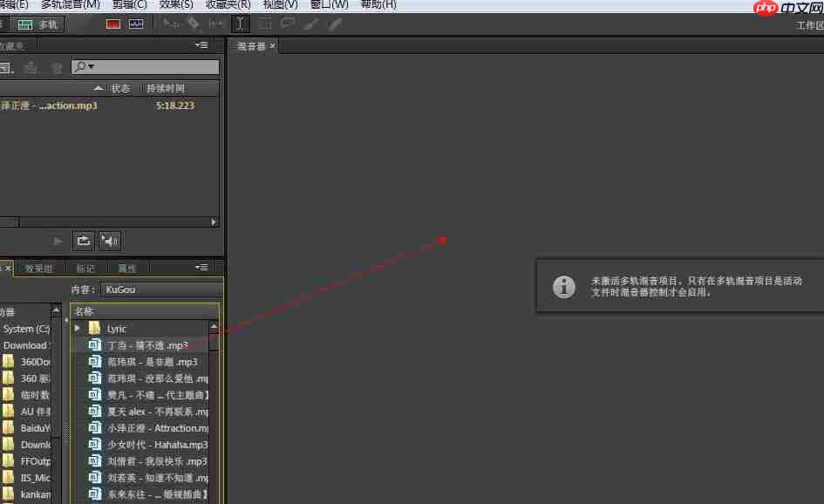
Task: Open the kankan folder in tree
Action: pyautogui.click(x=26, y=494)
